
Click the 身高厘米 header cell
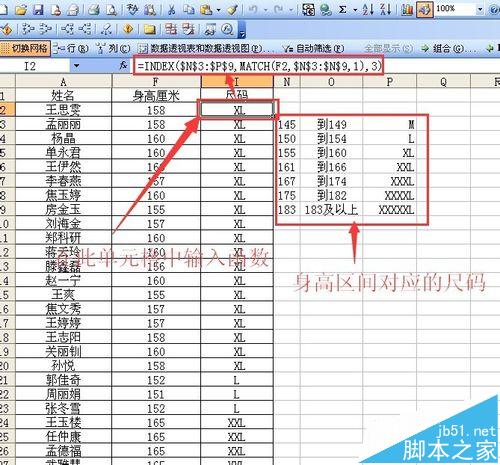coord(156,96)
